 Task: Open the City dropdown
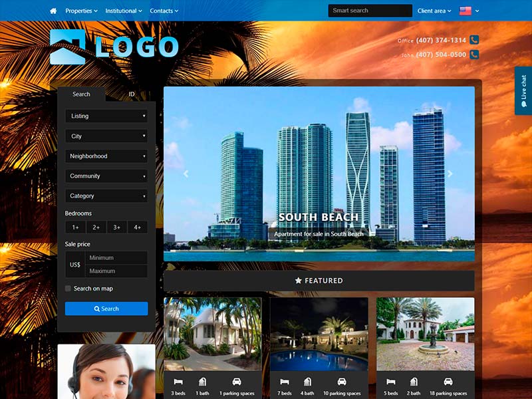(106, 136)
